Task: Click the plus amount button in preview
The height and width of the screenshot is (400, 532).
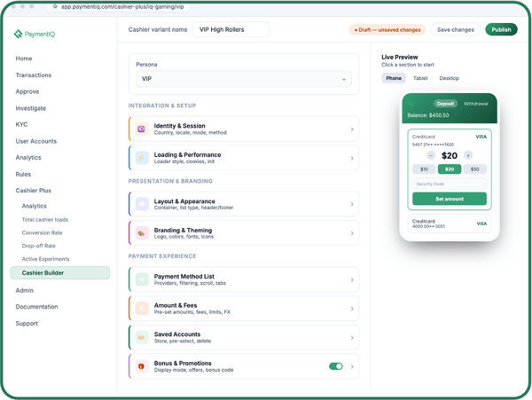Action: pos(468,155)
